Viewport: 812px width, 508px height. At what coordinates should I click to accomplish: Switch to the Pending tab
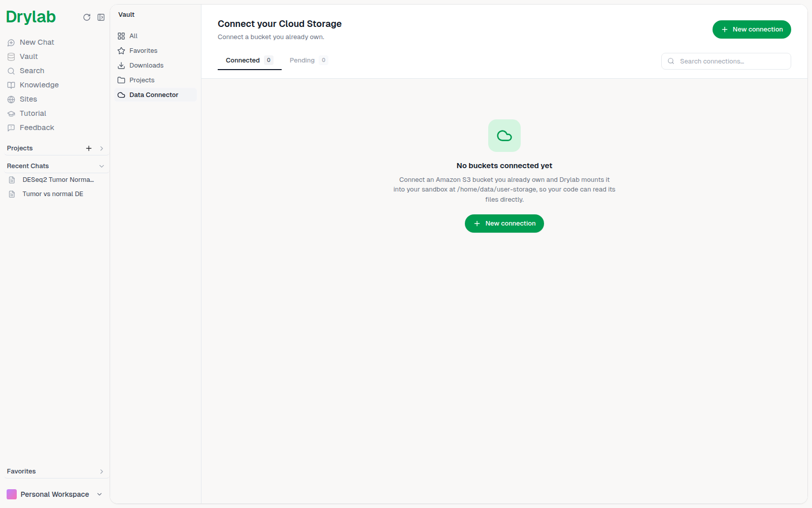click(x=309, y=60)
